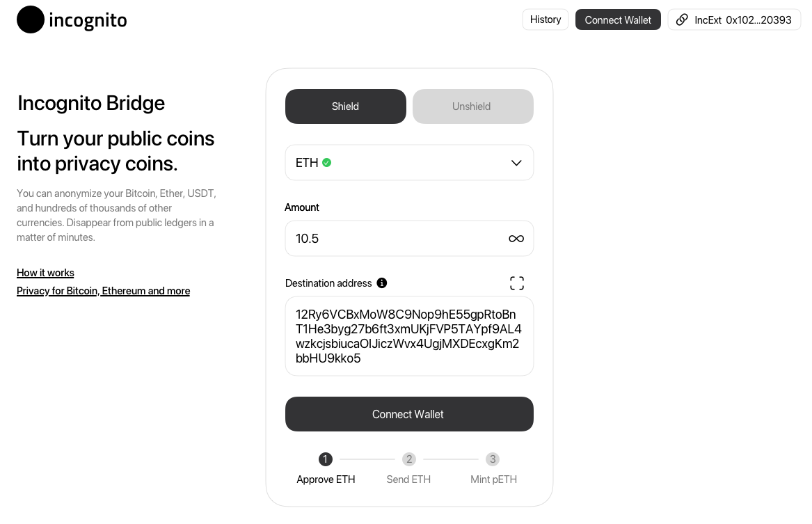This screenshot has width=812, height=524.
Task: Click Connect Wallet in the header
Action: click(618, 19)
